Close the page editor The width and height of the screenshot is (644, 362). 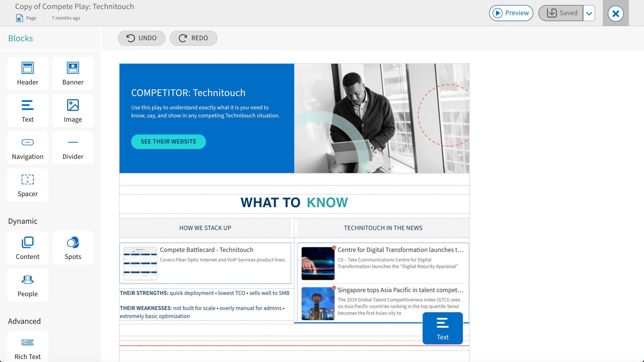point(616,13)
